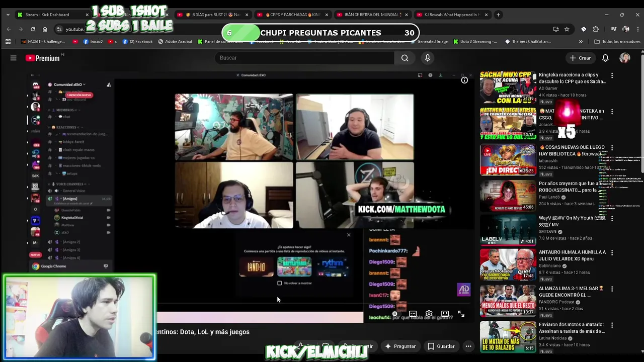This screenshot has height=362, width=644.
Task: Click the YouTube Premium logo
Action: click(x=43, y=58)
